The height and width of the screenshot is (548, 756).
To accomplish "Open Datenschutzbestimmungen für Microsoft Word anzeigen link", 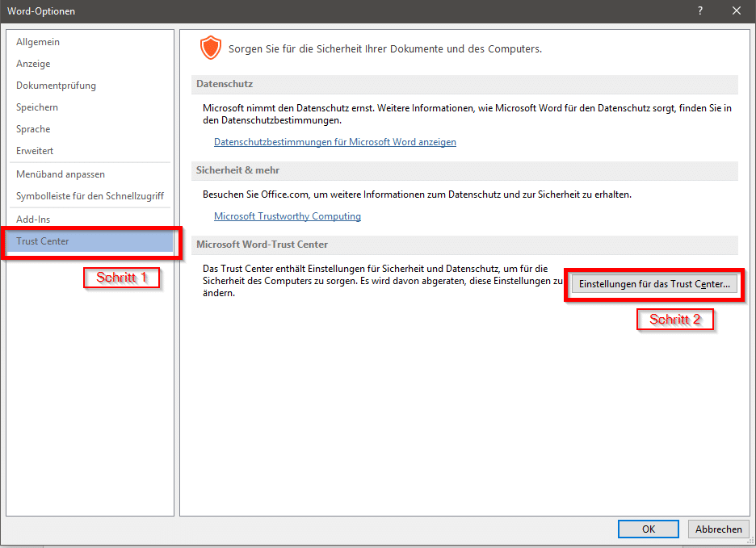I will pos(335,142).
